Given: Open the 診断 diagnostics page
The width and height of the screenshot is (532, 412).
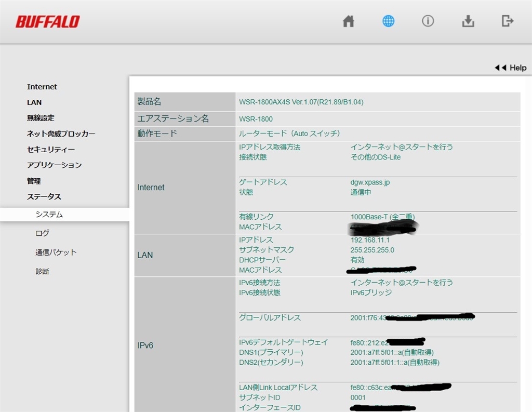Looking at the screenshot, I should pos(43,271).
